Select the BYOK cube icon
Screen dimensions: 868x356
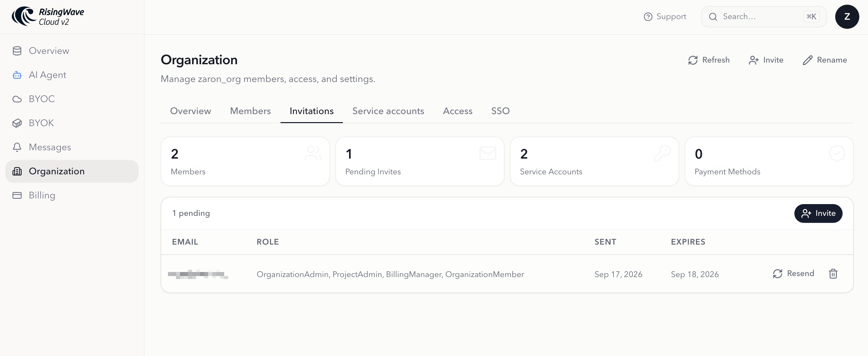point(17,123)
